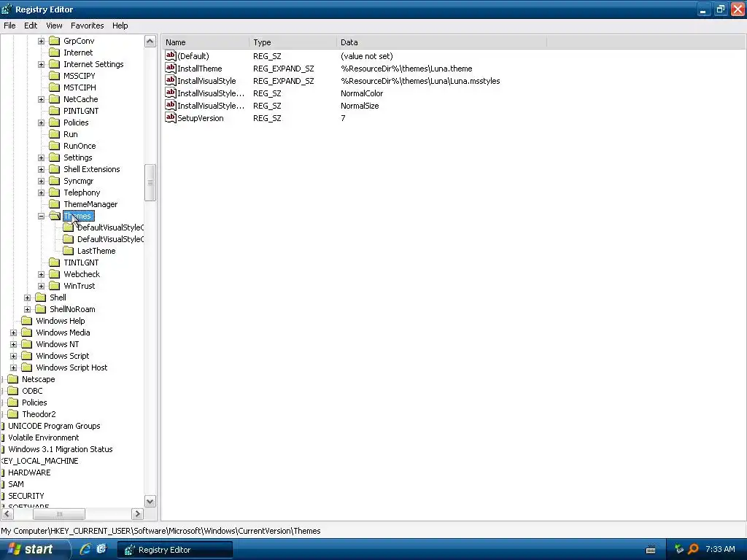747x560 pixels.
Task: Click the InstallVisualStyle value icon
Action: click(171, 80)
